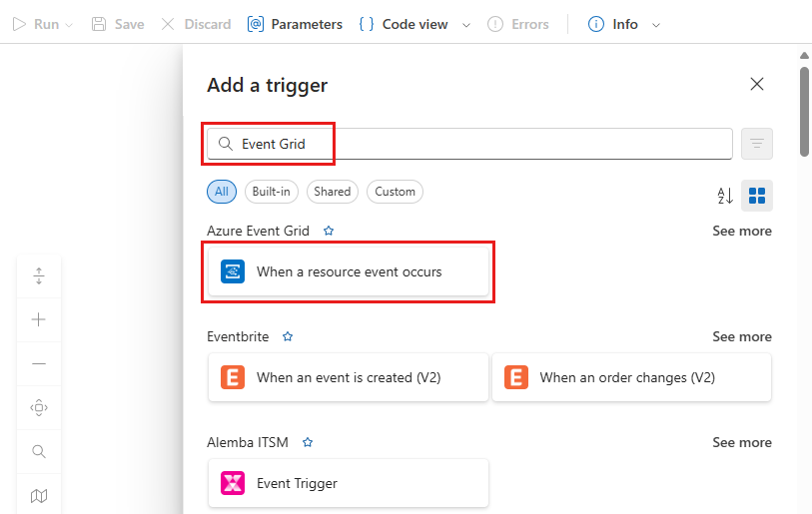Open the Parameters pane
The image size is (812, 514).
[x=295, y=24]
